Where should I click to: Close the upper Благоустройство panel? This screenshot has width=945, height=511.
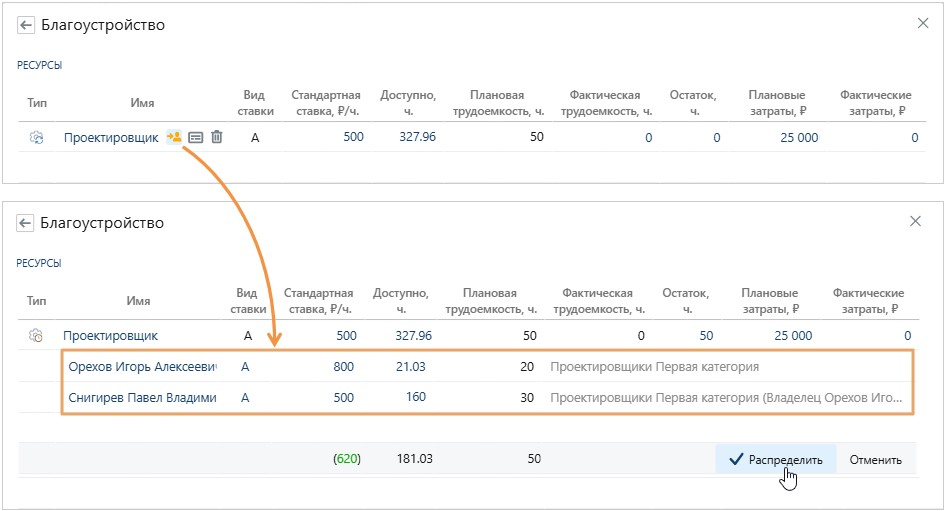pyautogui.click(x=922, y=23)
